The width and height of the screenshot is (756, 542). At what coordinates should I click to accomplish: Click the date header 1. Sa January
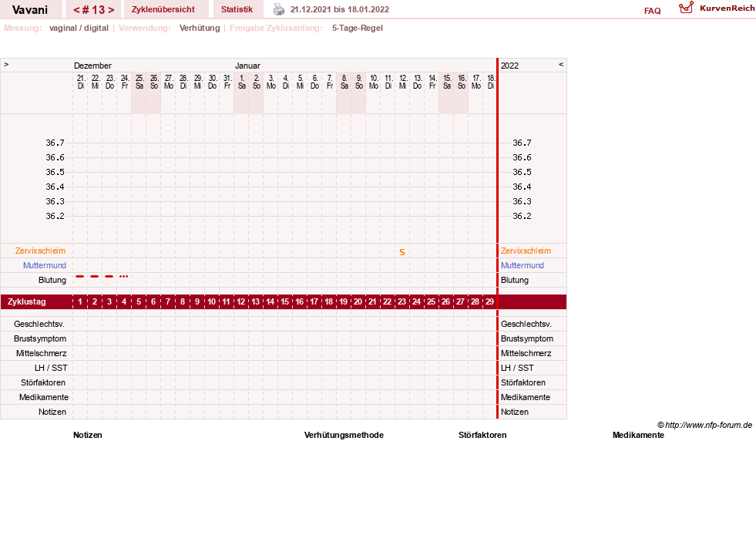pyautogui.click(x=242, y=82)
